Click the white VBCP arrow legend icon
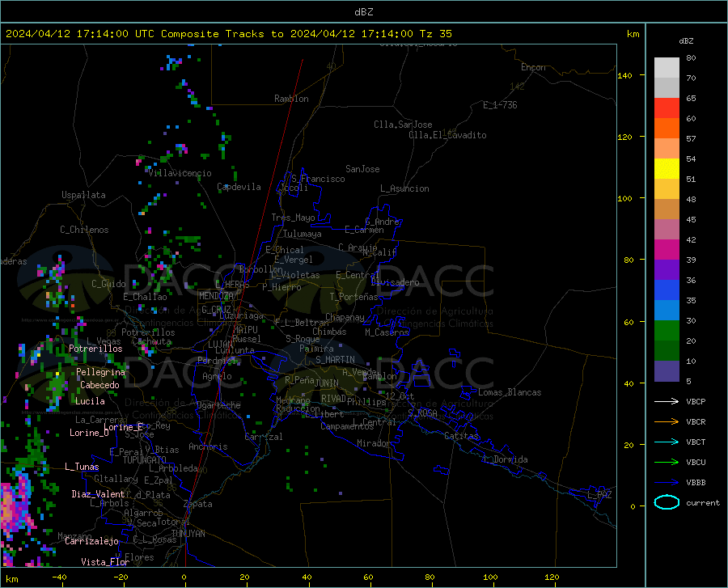The width and height of the screenshot is (728, 588). point(667,401)
